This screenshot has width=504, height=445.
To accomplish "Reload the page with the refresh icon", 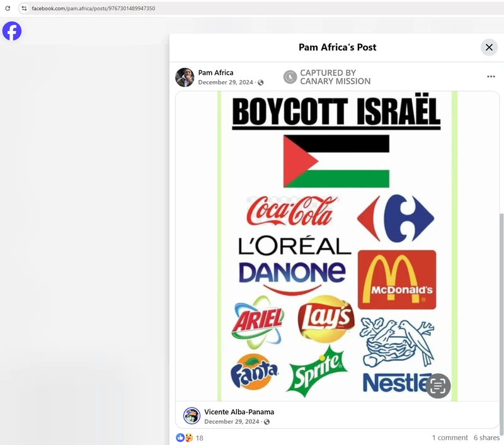I will (x=8, y=8).
